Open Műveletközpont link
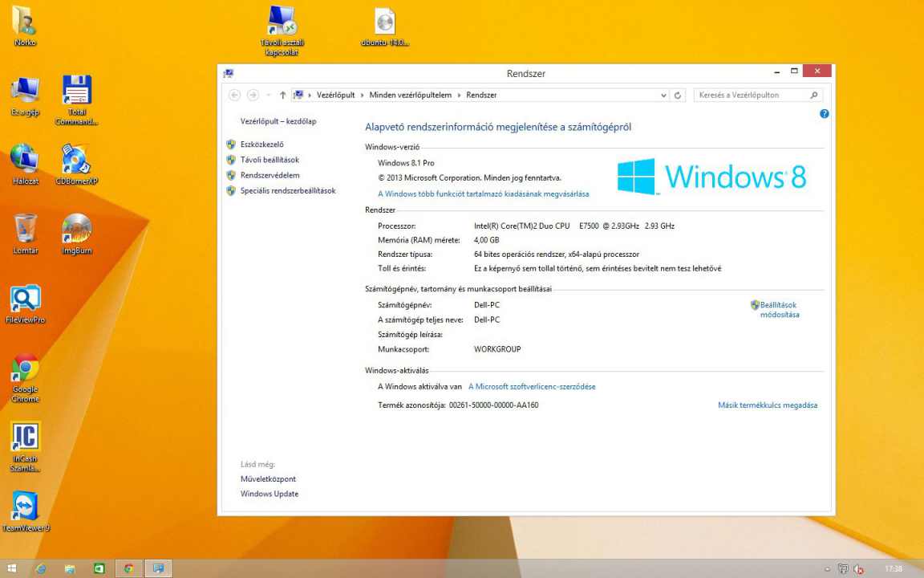Screen dimensions: 924x578 click(268, 479)
